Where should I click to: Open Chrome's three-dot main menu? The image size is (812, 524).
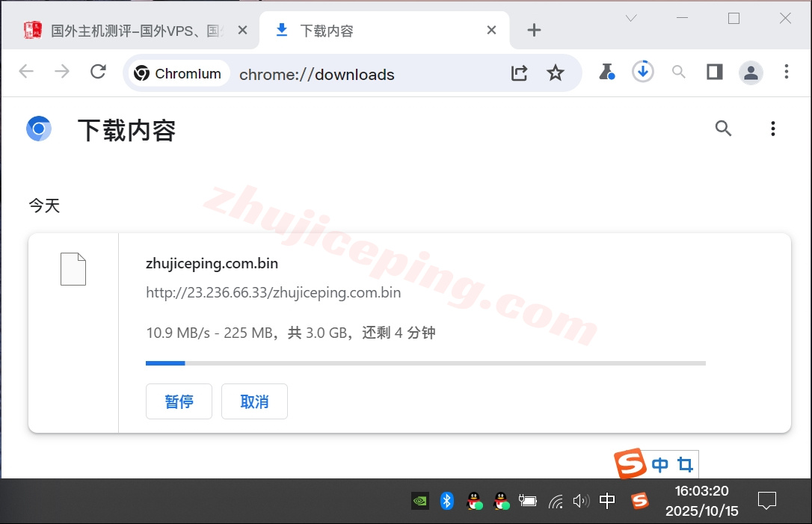tap(787, 72)
